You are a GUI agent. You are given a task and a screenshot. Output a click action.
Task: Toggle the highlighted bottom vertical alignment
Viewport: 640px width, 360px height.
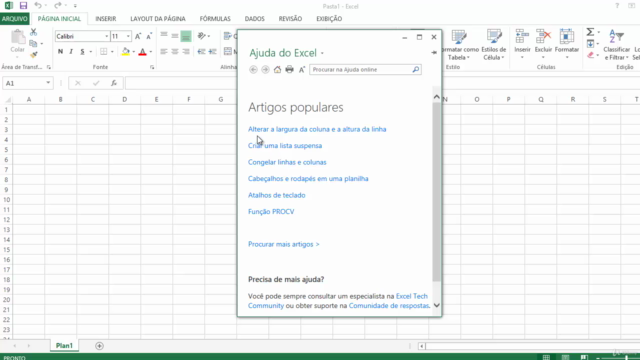[x=186, y=36]
